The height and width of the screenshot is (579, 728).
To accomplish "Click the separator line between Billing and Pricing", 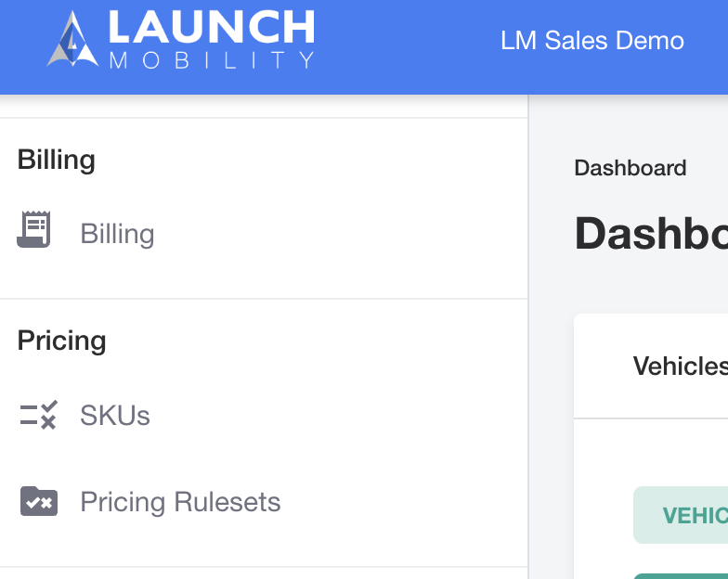I will click(264, 299).
